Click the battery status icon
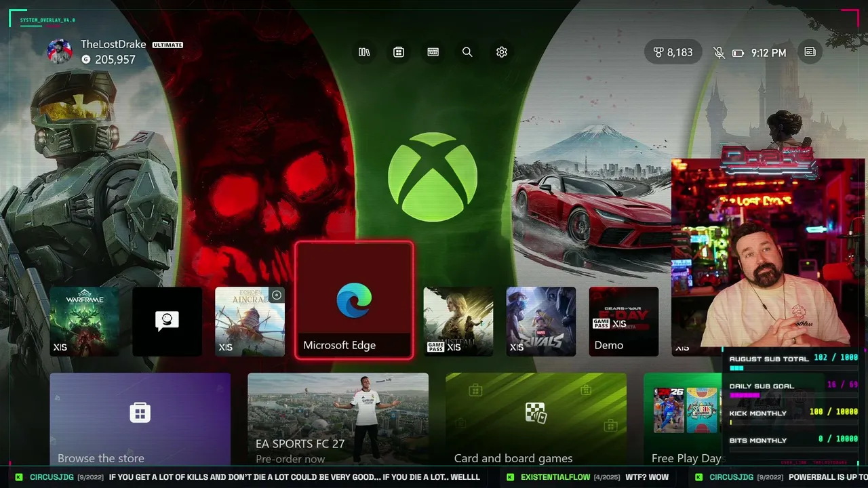 coord(738,53)
